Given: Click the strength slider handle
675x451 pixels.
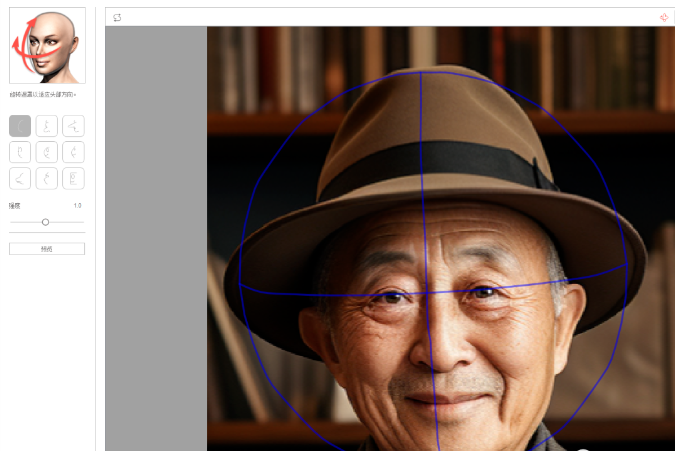Looking at the screenshot, I should [45, 222].
